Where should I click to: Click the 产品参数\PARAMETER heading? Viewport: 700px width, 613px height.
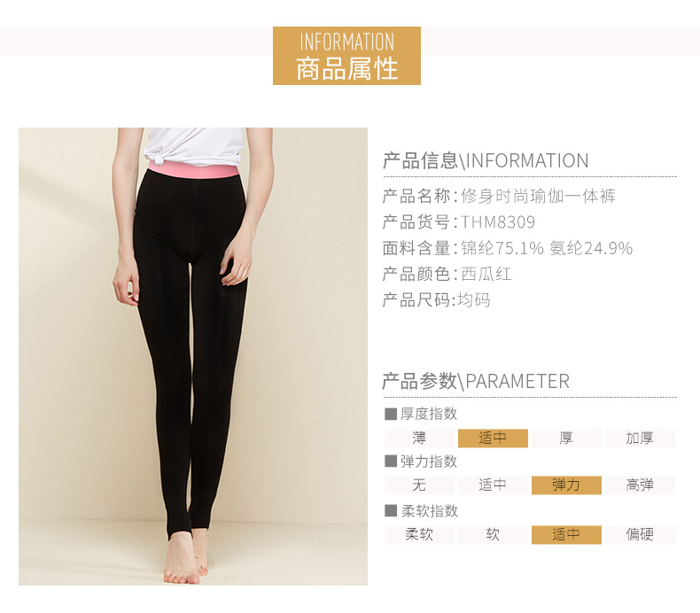(476, 381)
